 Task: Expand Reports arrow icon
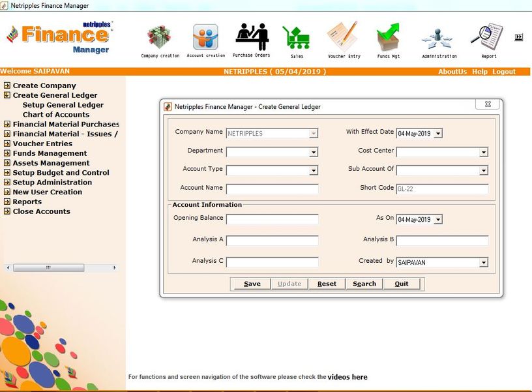(x=7, y=202)
